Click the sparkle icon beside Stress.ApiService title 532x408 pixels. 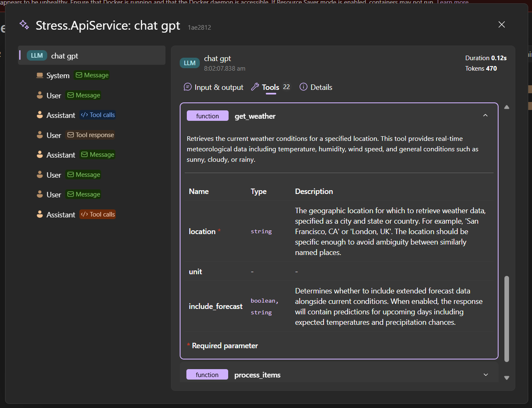[24, 25]
